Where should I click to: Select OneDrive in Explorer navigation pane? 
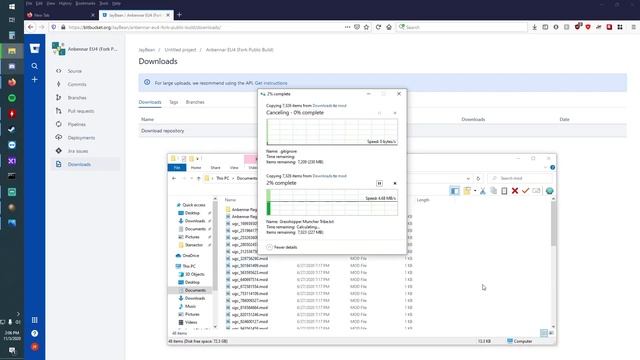point(191,256)
